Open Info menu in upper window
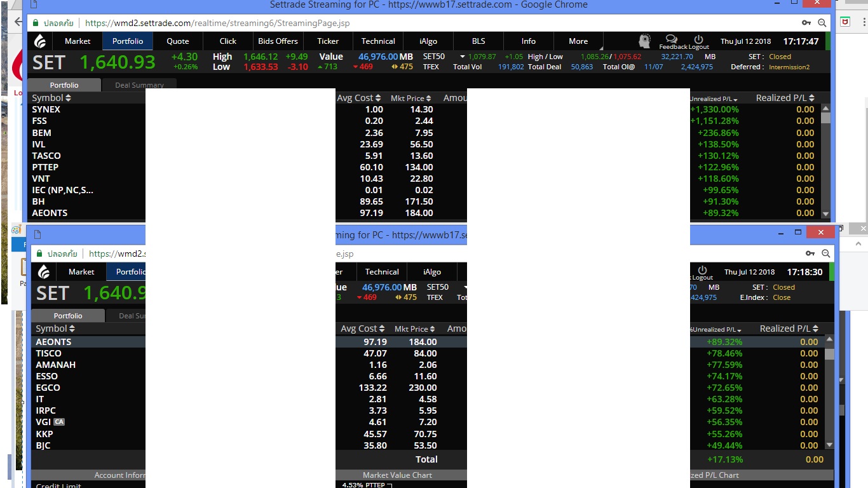868x488 pixels. (x=529, y=41)
